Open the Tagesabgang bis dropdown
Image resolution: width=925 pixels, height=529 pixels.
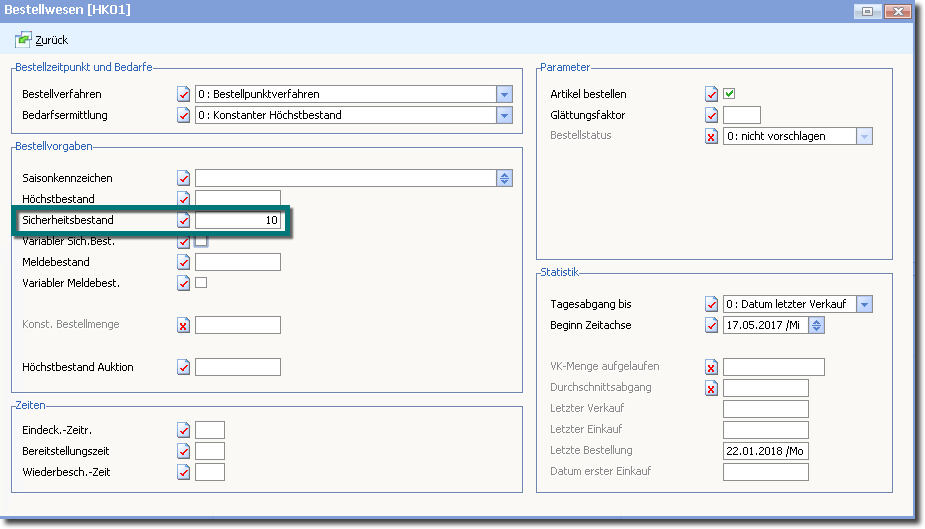(865, 304)
